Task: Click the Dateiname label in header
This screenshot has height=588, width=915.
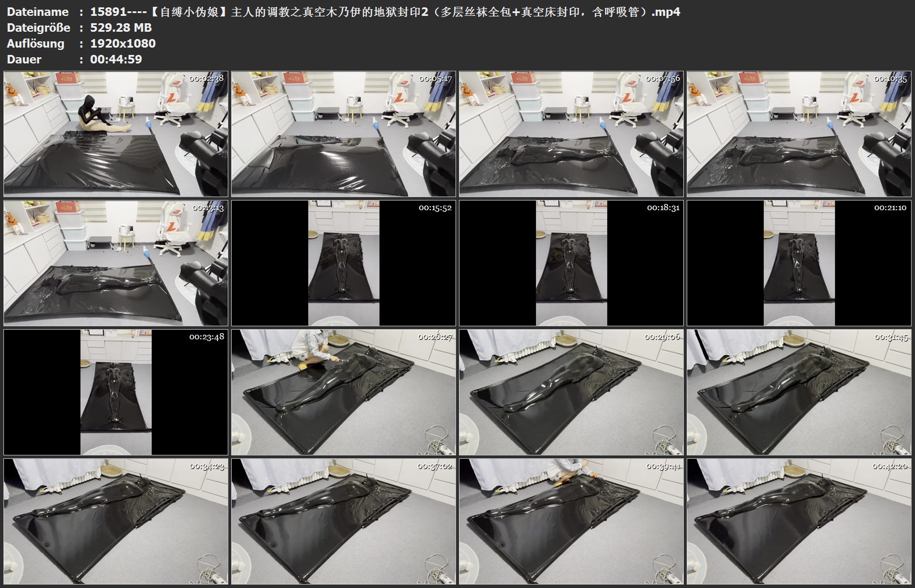Action: (37, 12)
